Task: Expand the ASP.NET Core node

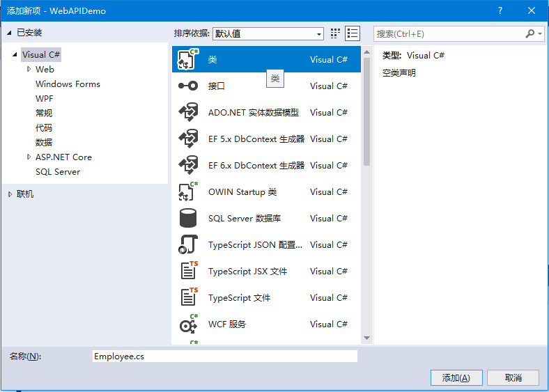Action: click(x=29, y=157)
